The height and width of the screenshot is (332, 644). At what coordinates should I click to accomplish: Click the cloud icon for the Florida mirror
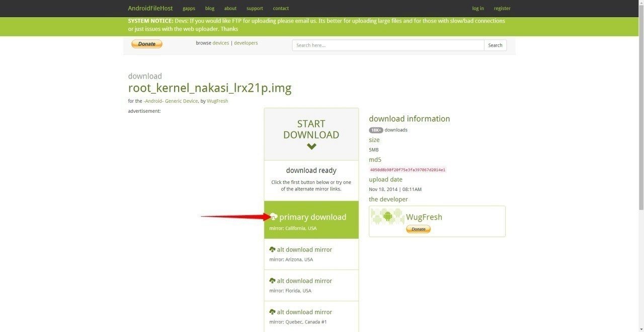(x=272, y=281)
